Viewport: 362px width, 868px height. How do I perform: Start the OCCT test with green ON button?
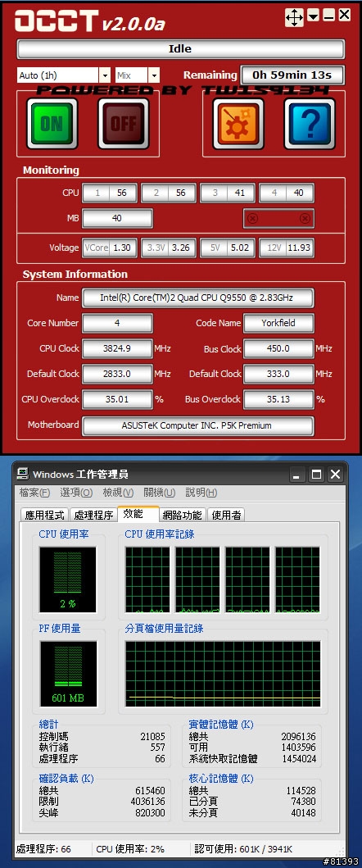click(x=52, y=124)
